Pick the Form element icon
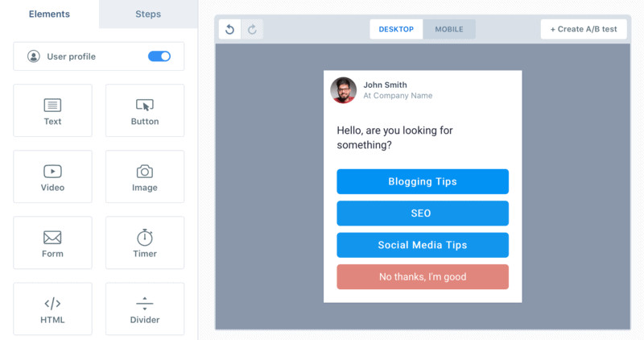The height and width of the screenshot is (340, 644). (x=52, y=238)
